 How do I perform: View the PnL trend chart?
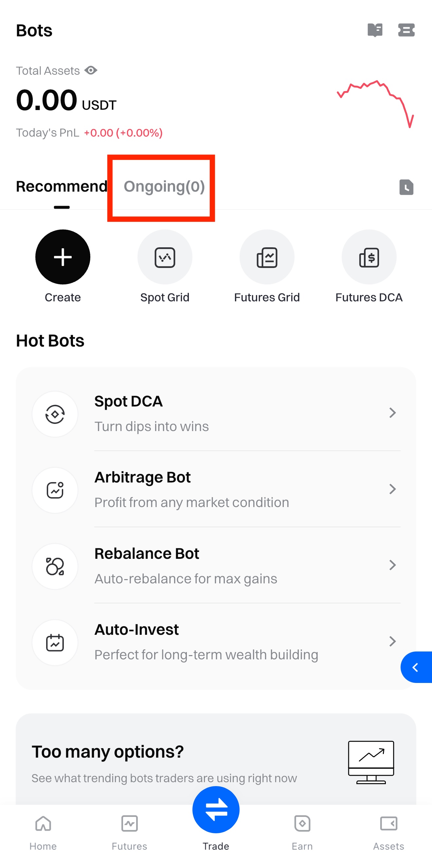tap(375, 103)
